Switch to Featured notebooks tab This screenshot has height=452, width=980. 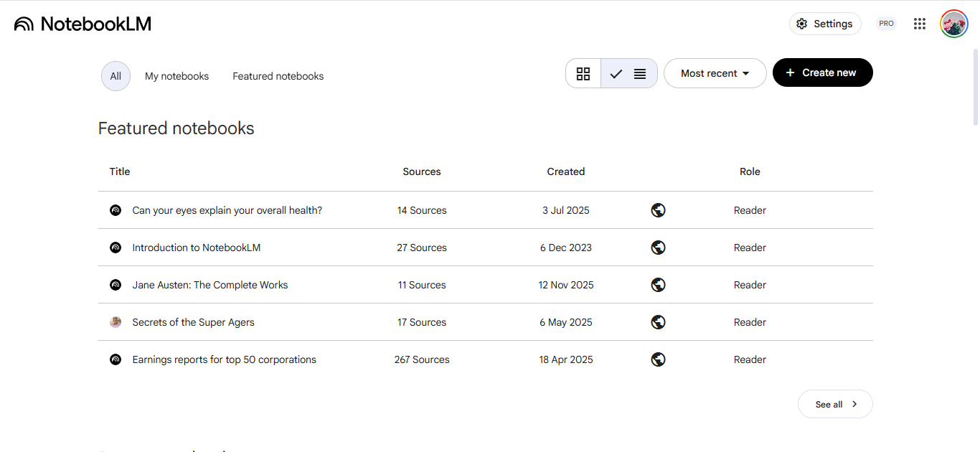278,76
